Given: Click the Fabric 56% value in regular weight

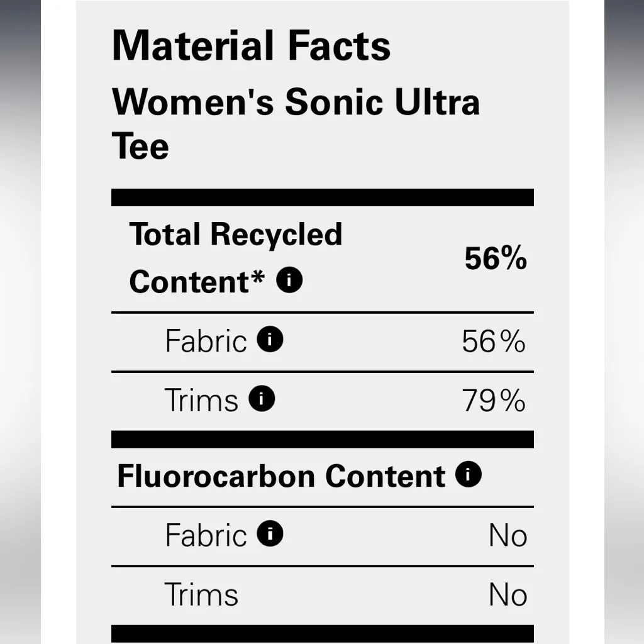Looking at the screenshot, I should (x=494, y=341).
